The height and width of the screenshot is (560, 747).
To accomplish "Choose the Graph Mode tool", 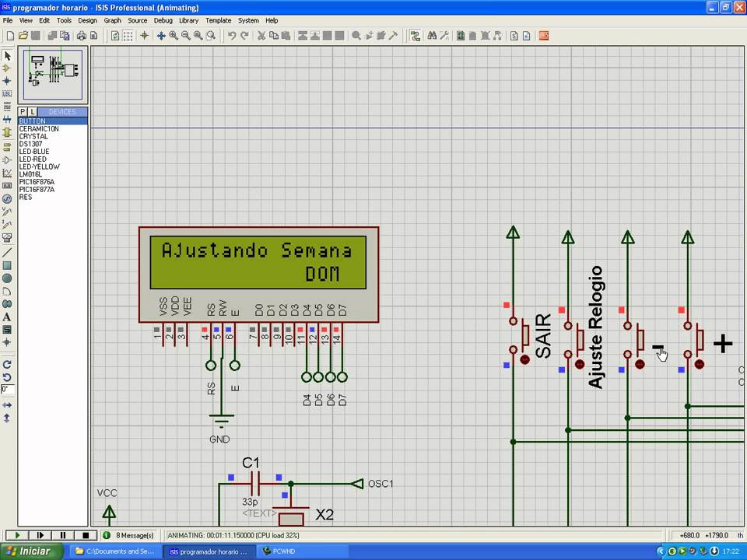I will pos(7,173).
